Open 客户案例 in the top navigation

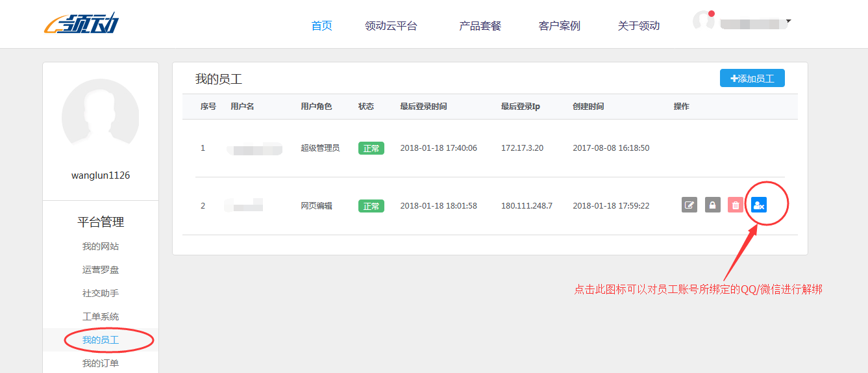pyautogui.click(x=559, y=26)
